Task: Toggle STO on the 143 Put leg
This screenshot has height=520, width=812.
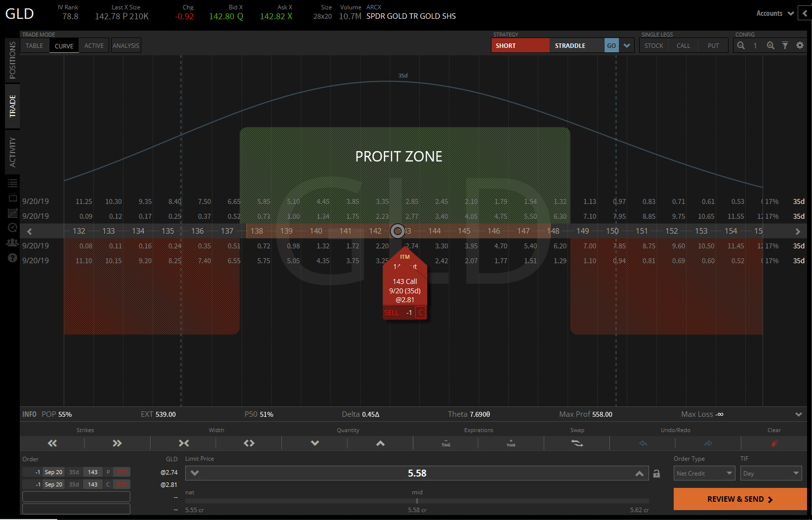Action: coord(122,472)
